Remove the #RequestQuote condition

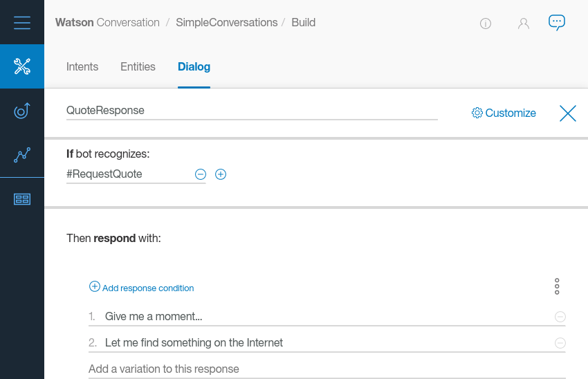[201, 174]
